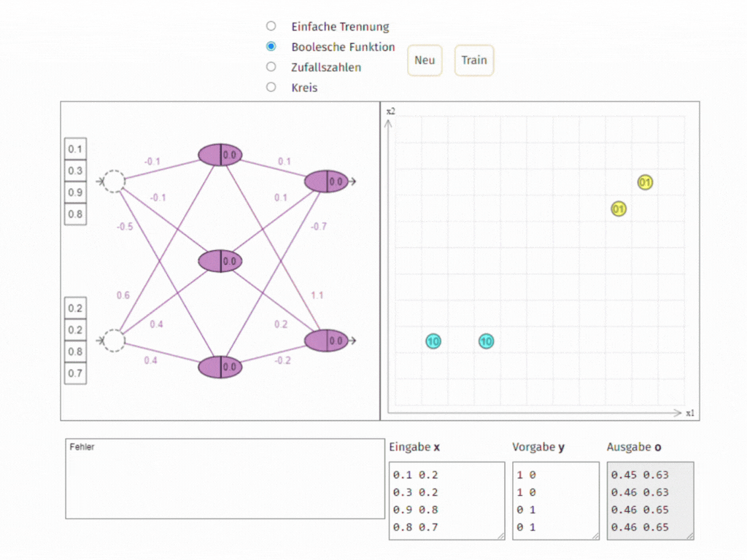The height and width of the screenshot is (560, 747).
Task: Select the middle hidden layer neuron
Action: click(x=220, y=260)
